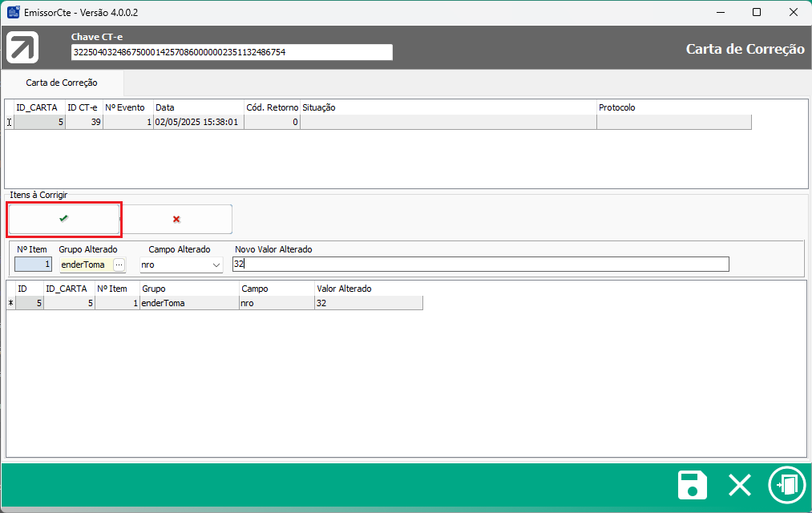Click the green checkmark confirm button
The image size is (812, 513).
pyautogui.click(x=64, y=219)
